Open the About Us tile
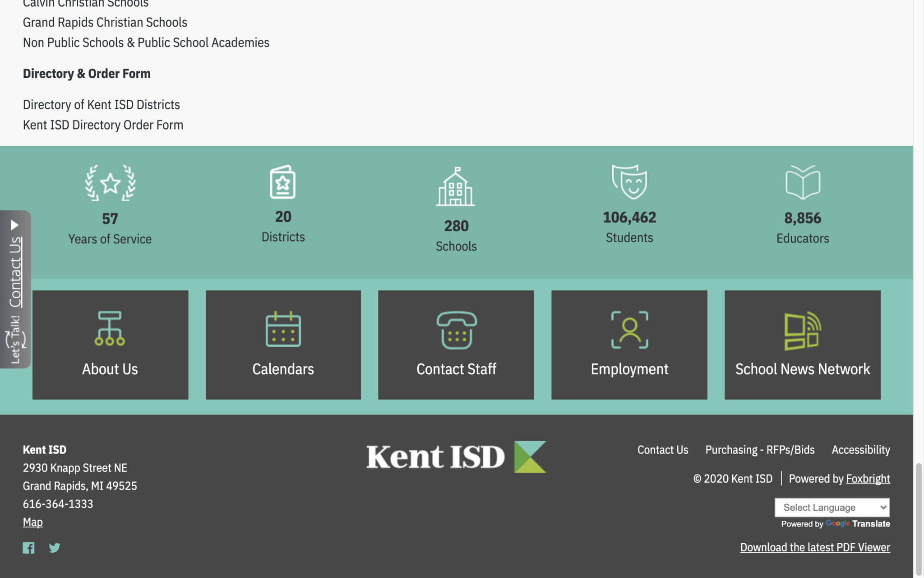The height and width of the screenshot is (578, 924). [x=110, y=345]
